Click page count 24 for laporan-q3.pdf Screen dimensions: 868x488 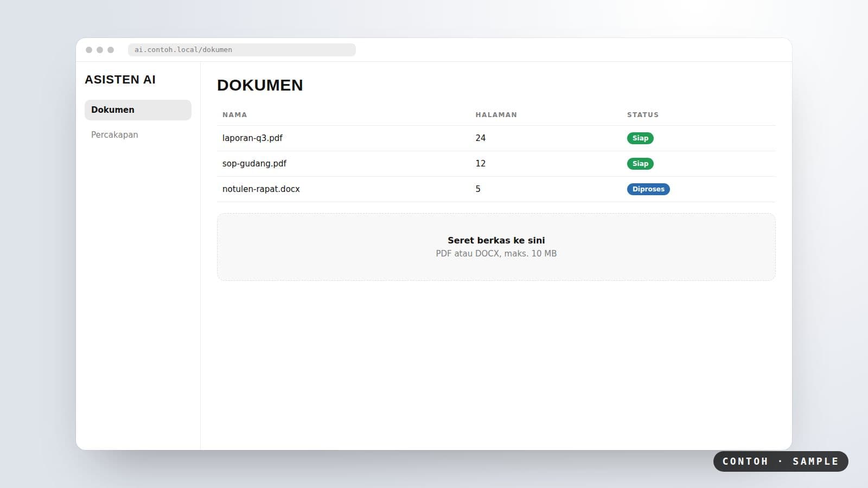click(481, 138)
